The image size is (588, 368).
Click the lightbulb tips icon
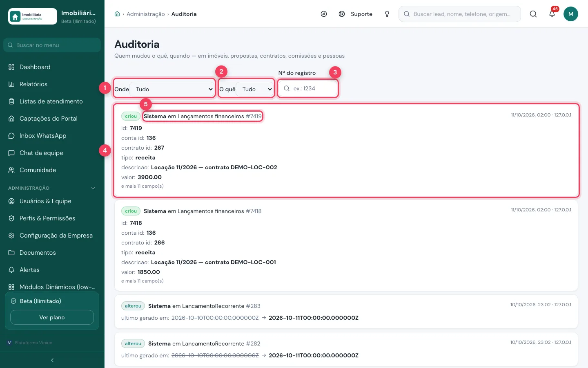(x=387, y=14)
